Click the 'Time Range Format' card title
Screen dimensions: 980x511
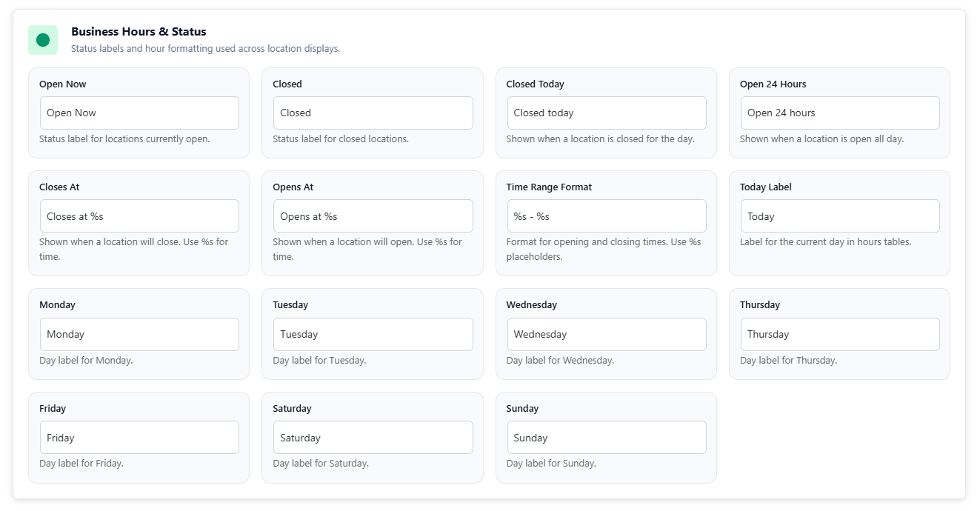550,187
